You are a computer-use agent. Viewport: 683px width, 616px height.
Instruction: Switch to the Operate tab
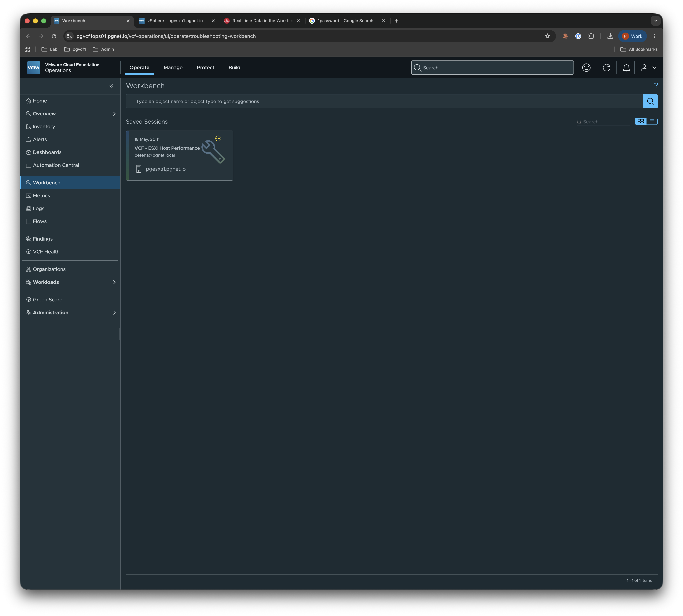coord(139,68)
